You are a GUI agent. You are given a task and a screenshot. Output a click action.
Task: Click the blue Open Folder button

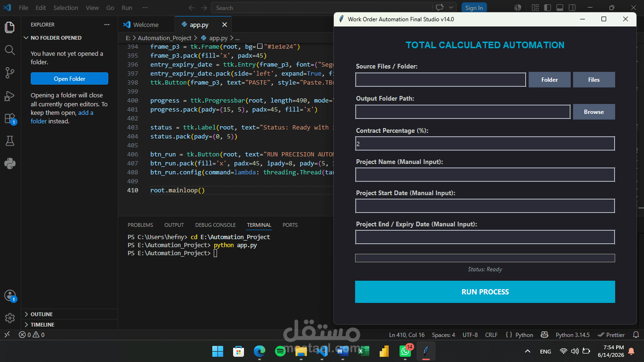(x=70, y=79)
